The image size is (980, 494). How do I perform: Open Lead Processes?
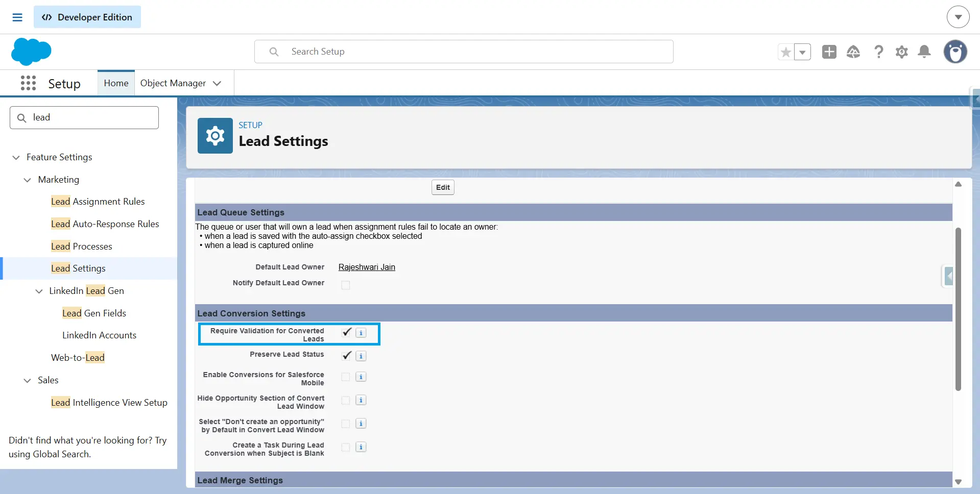point(82,246)
